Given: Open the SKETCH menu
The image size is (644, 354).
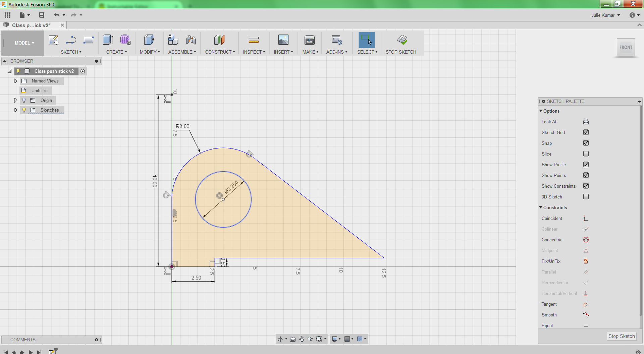Looking at the screenshot, I should coord(71,52).
